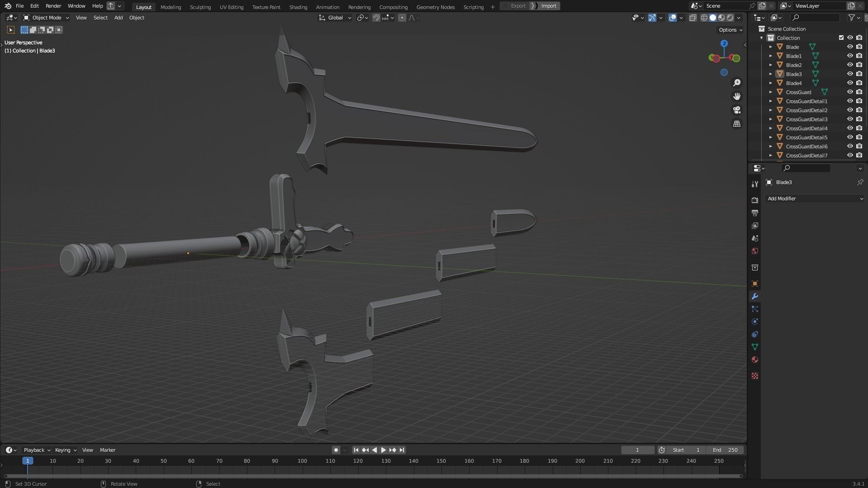Viewport: 868px width, 488px height.
Task: Open the Object Constraints properties tab
Action: click(754, 334)
